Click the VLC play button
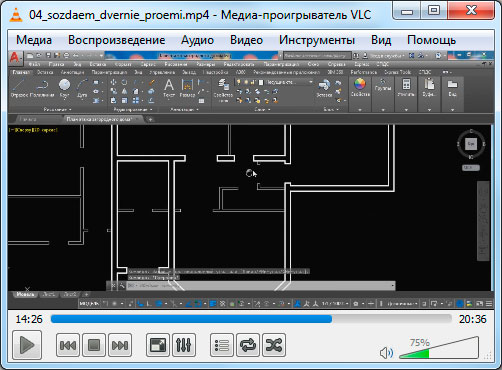Viewport: 502px width, 370px height. pos(27,345)
